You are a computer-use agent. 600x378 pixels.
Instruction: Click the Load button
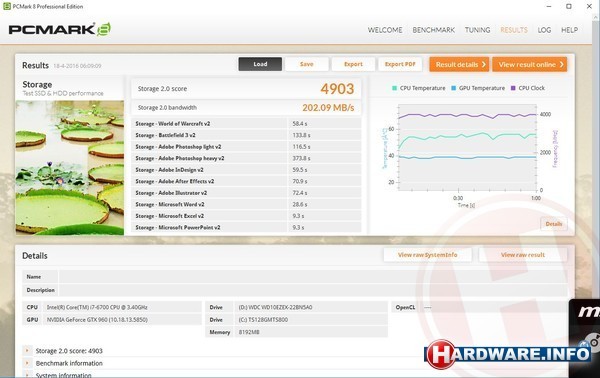[260, 64]
